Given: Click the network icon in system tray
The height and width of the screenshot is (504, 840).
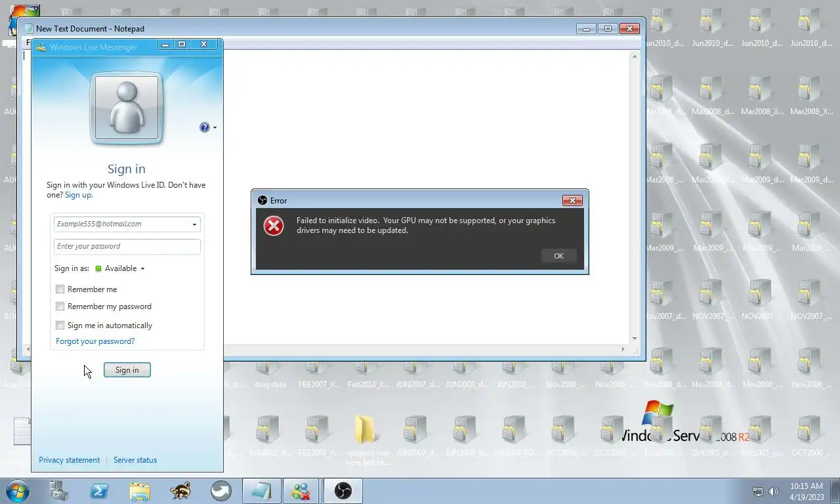Looking at the screenshot, I should pos(758,492).
